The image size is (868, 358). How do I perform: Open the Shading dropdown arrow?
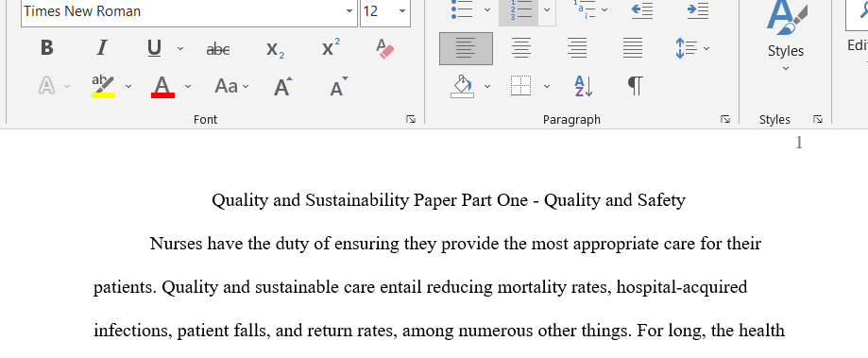click(x=487, y=86)
